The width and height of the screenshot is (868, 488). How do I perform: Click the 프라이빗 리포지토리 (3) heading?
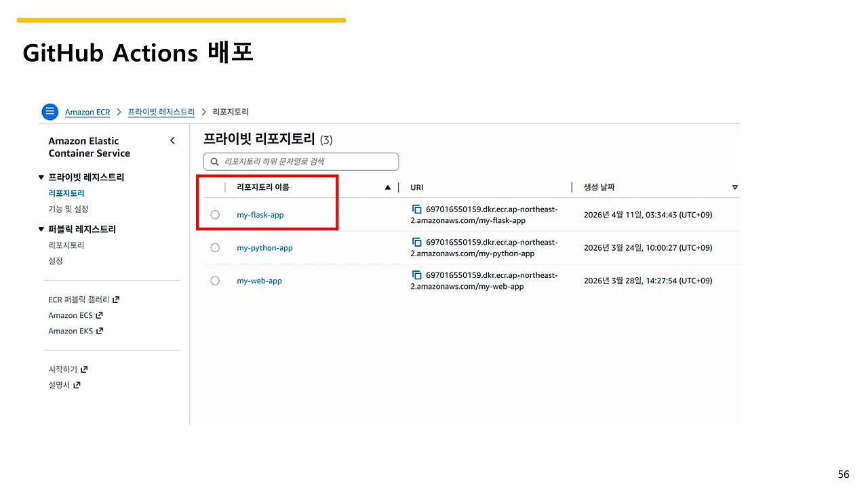(268, 140)
